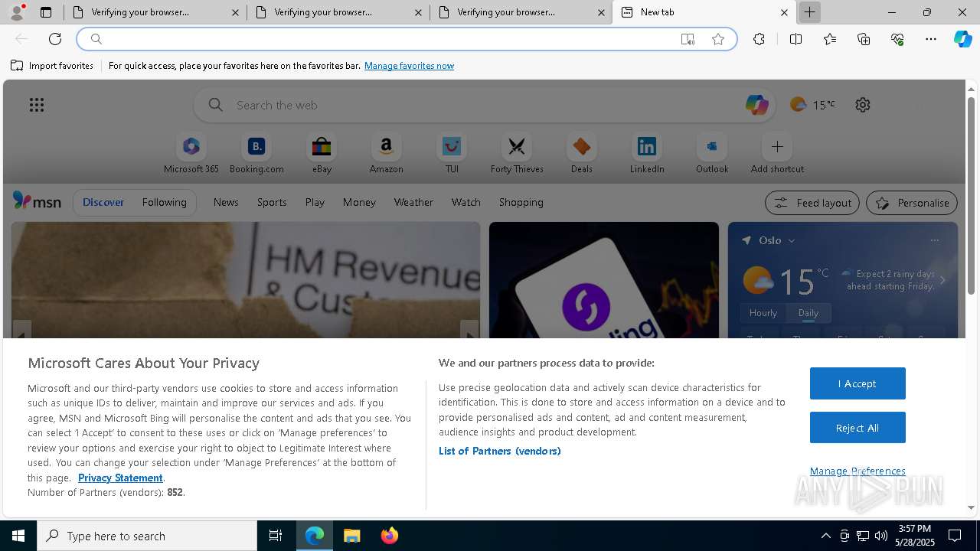Open Forty Thieves shortcut
This screenshot has height=551, width=980.
pos(517,154)
